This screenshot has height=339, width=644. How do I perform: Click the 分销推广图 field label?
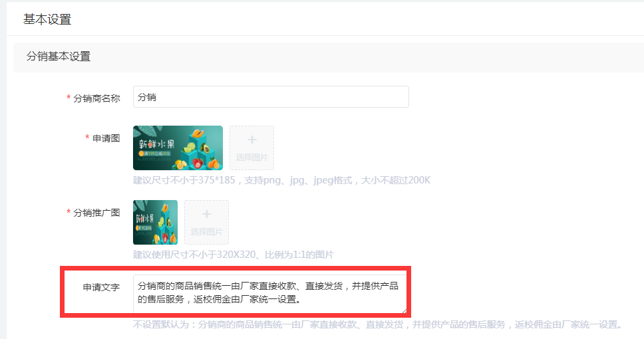coord(96,213)
